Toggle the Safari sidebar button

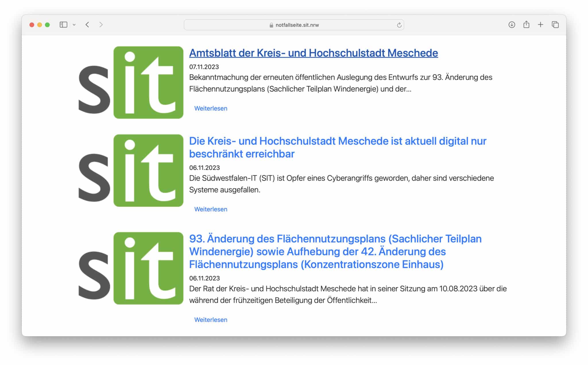pos(63,25)
